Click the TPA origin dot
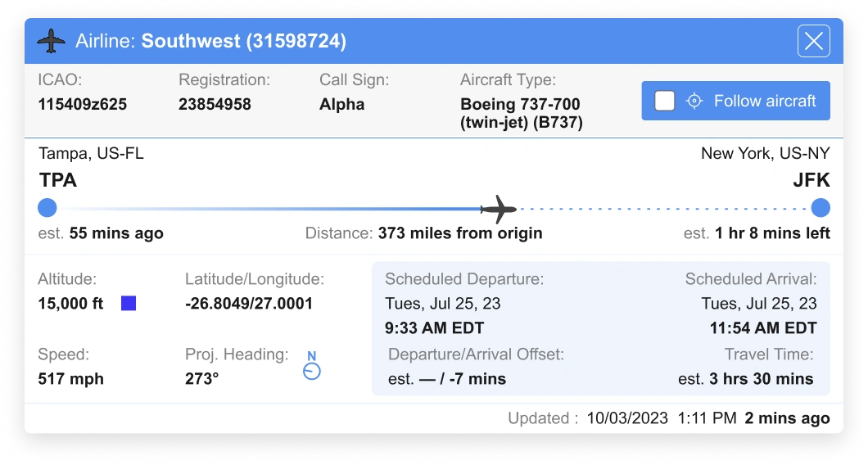868x465 pixels. pyautogui.click(x=47, y=208)
